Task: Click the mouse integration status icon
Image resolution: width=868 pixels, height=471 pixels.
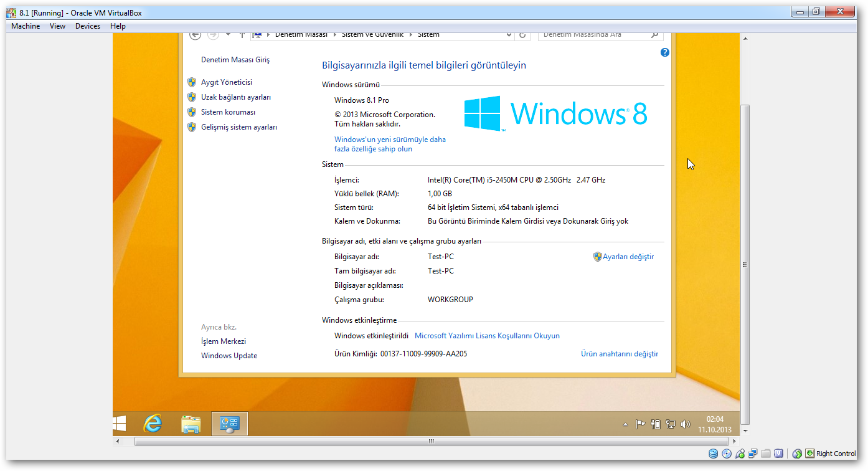Action: click(x=797, y=454)
